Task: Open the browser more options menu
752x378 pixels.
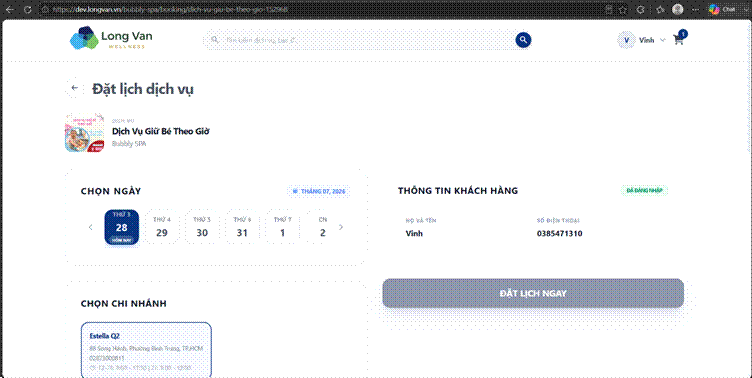Action: click(695, 10)
